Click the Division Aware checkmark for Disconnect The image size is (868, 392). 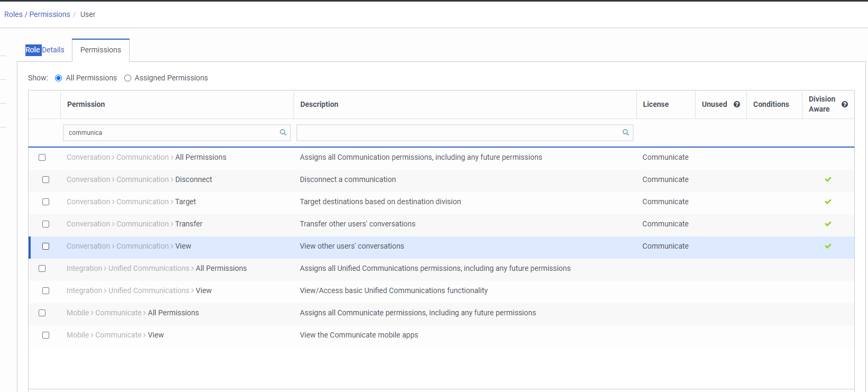tap(828, 180)
